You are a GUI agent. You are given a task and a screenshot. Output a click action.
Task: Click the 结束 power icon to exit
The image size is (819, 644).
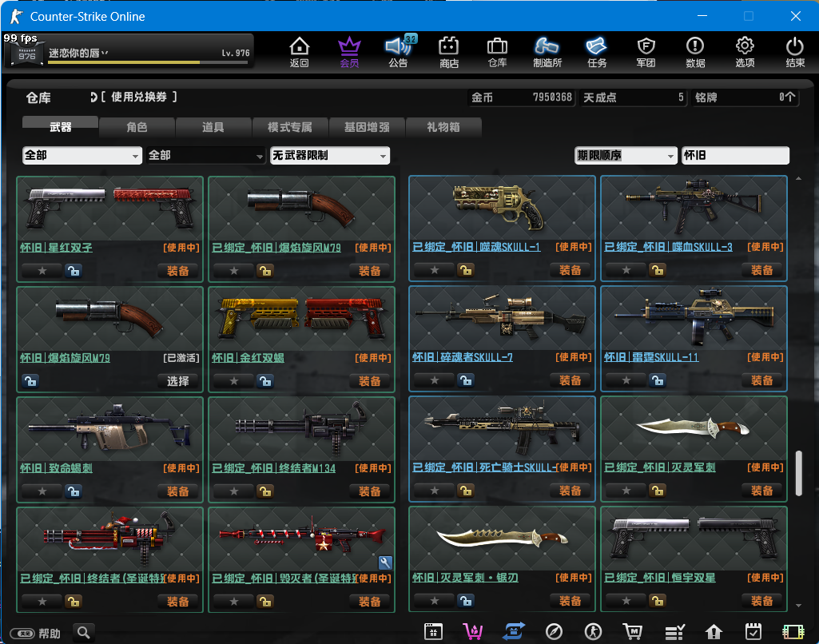pyautogui.click(x=795, y=52)
